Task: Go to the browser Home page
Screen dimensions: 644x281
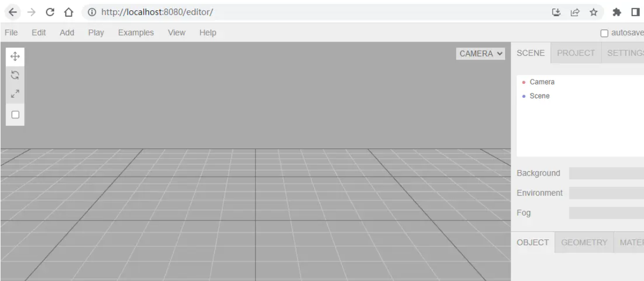Action: 69,12
